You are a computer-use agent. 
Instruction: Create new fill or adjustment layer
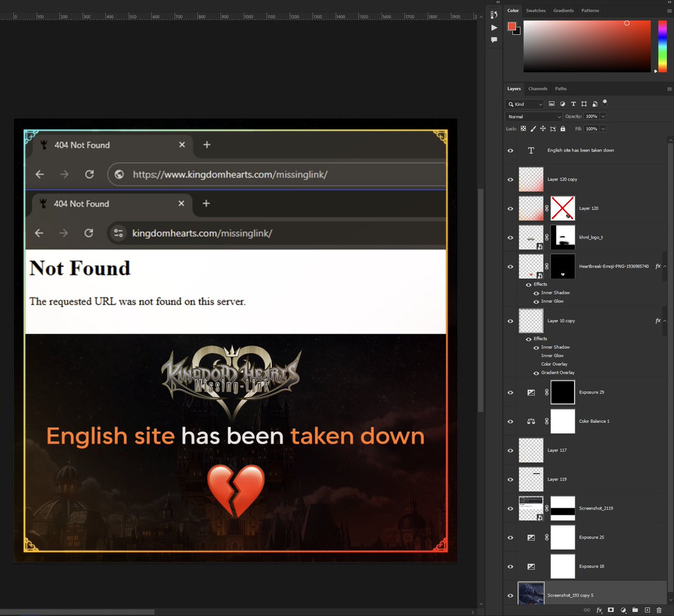point(623,610)
